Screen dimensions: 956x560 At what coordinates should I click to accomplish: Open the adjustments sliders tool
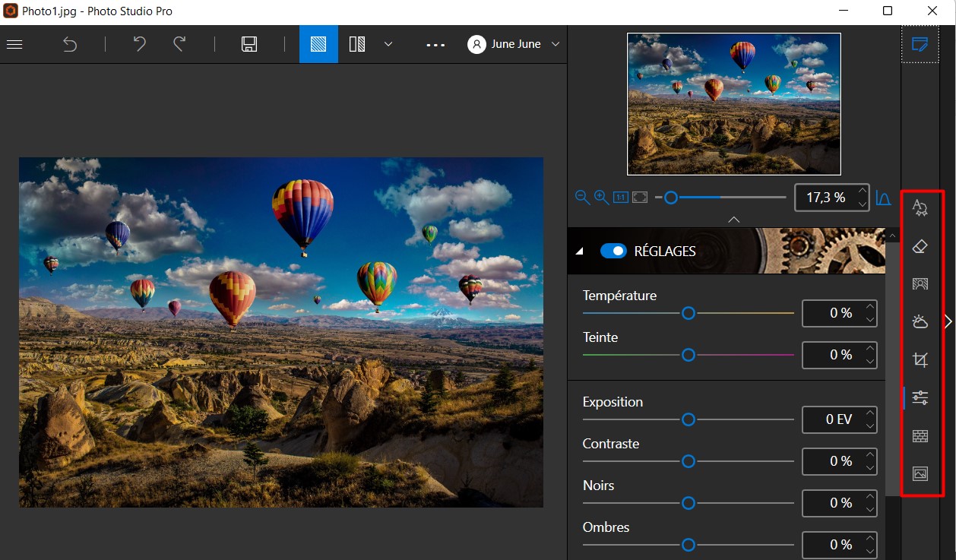tap(920, 397)
